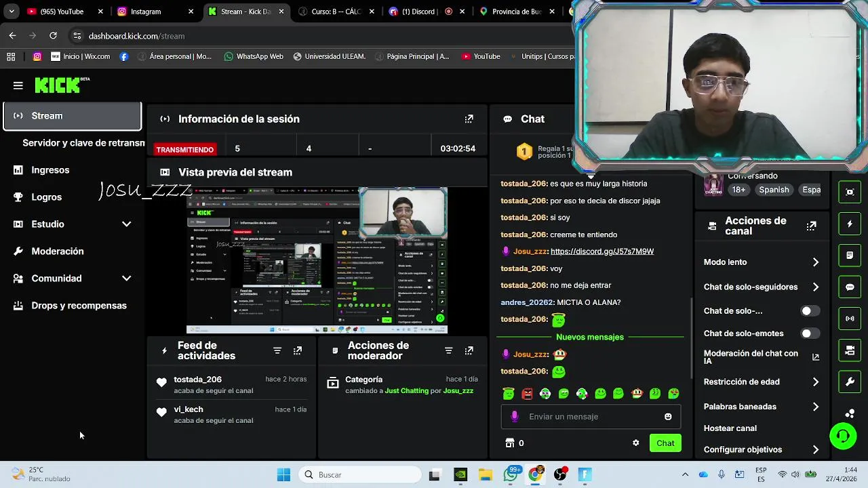
Task: Open the wrench moderator tools widget icon
Action: pos(850,382)
